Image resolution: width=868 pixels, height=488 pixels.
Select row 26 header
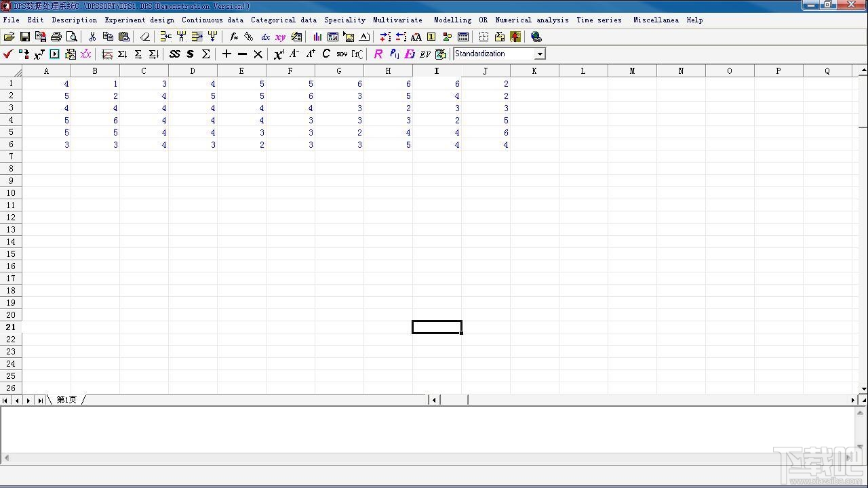(x=11, y=388)
